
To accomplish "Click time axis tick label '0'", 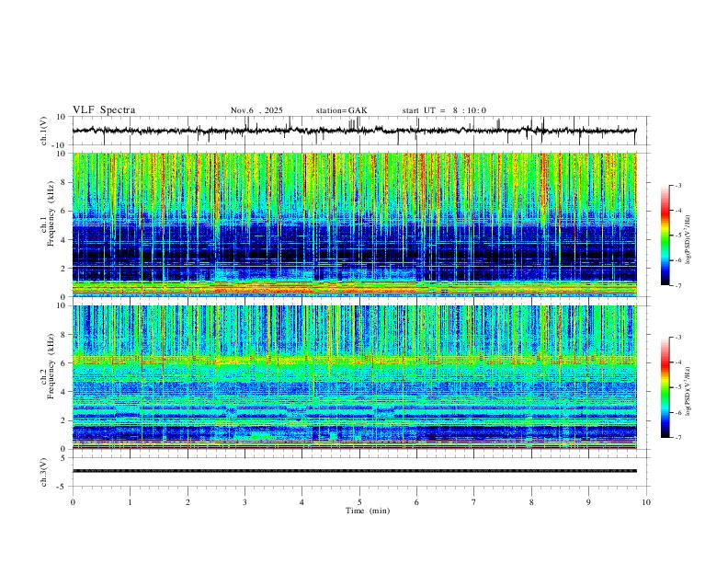I will [73, 502].
